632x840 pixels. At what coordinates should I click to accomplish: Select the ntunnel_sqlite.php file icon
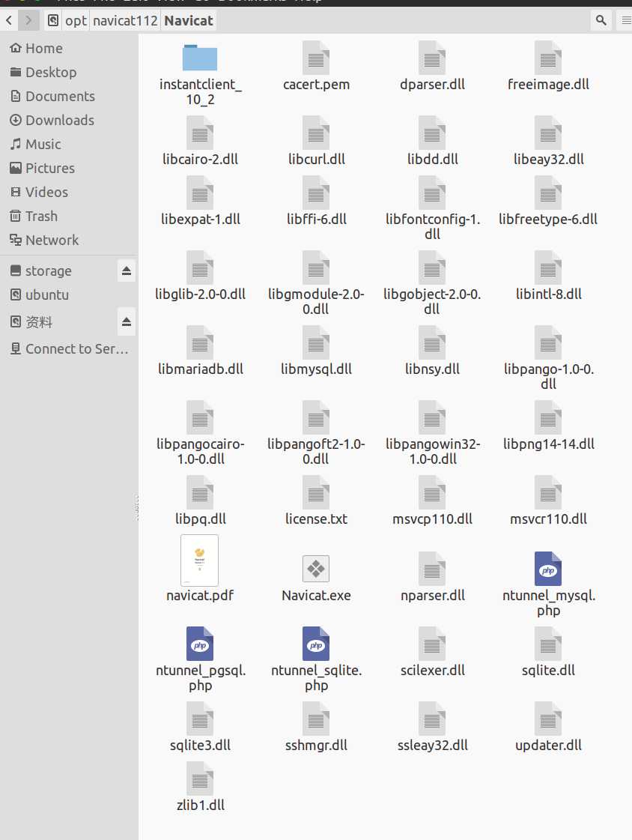pos(316,644)
